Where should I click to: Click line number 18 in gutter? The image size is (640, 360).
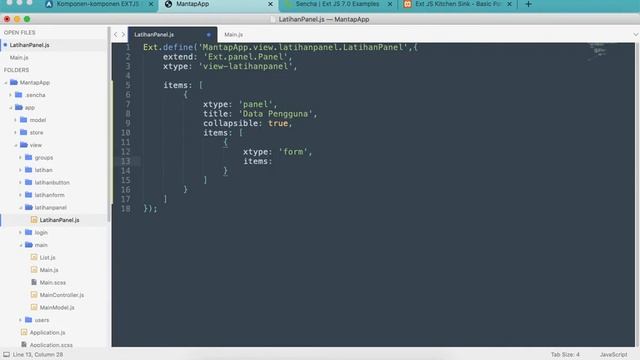point(126,209)
